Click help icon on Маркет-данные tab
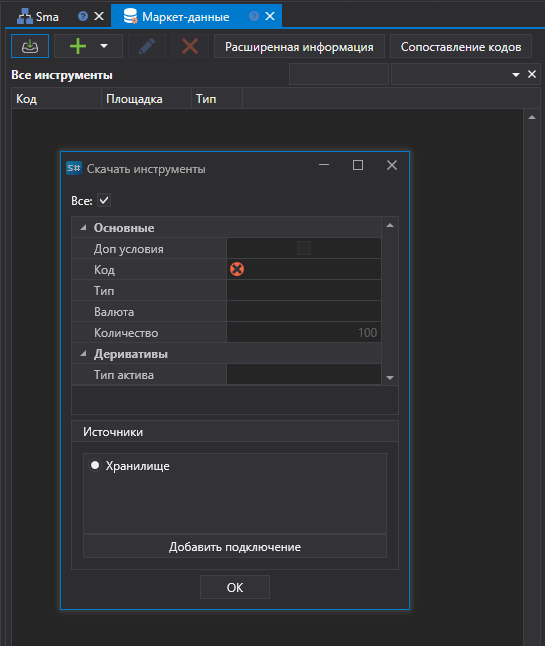This screenshot has height=646, width=545. click(x=254, y=16)
